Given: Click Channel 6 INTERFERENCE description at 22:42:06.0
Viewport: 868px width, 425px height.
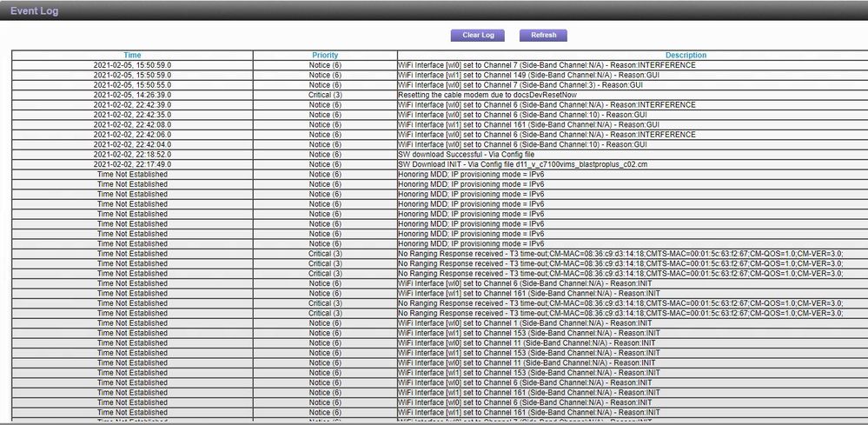Looking at the screenshot, I should (547, 135).
